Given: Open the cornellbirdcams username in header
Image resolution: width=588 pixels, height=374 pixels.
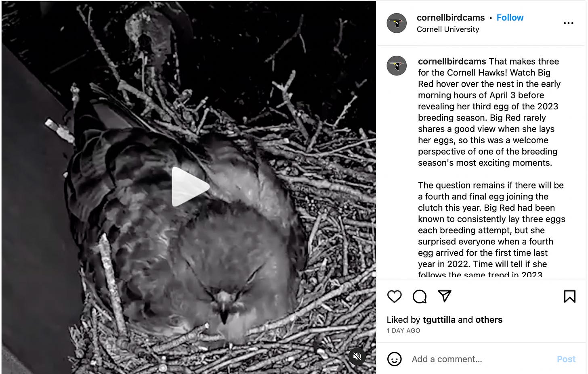Looking at the screenshot, I should point(450,18).
